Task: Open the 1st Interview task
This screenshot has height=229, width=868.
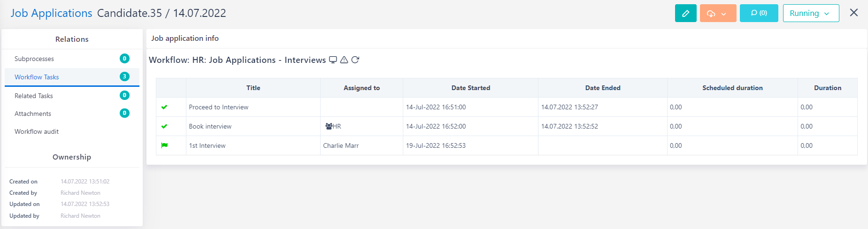Action: [207, 145]
